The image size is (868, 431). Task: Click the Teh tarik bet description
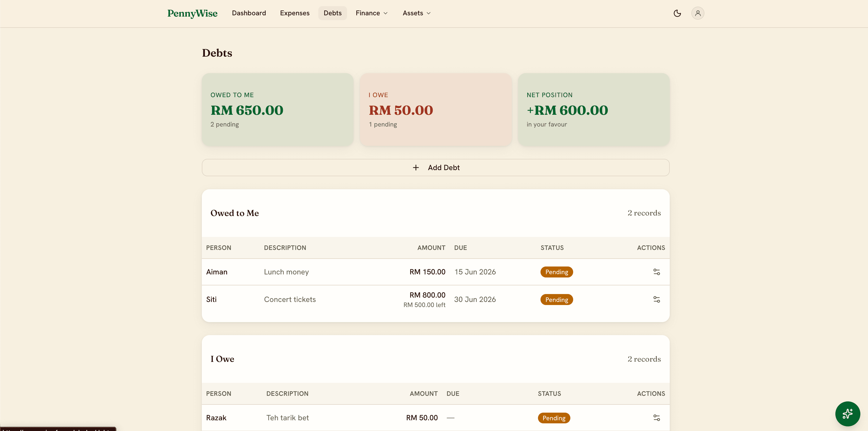(x=287, y=418)
